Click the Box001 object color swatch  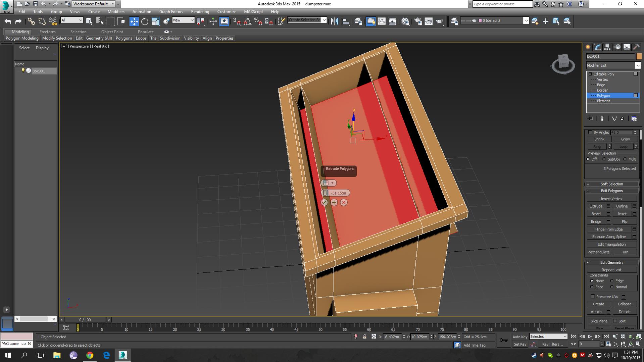pyautogui.click(x=639, y=56)
